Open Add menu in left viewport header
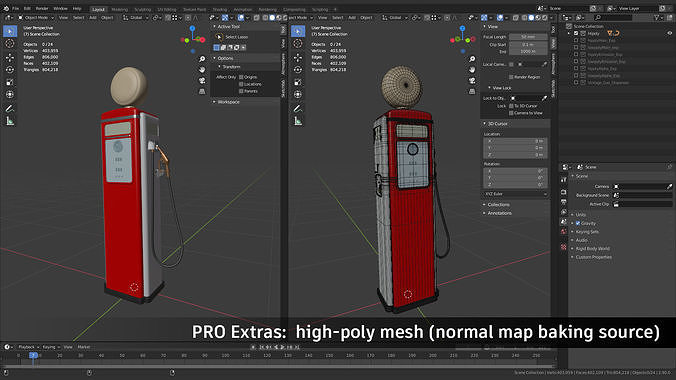The width and height of the screenshot is (676, 380). click(x=93, y=18)
